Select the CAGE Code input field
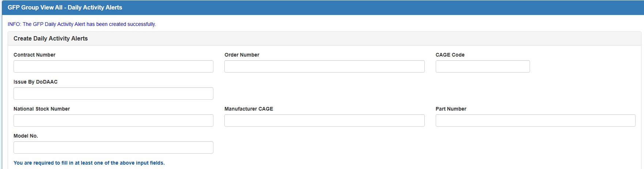 482,66
